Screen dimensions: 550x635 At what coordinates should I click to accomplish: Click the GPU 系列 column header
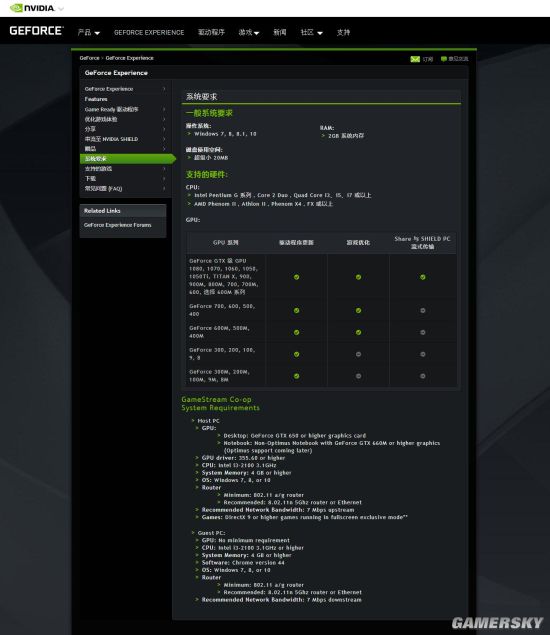coord(226,243)
